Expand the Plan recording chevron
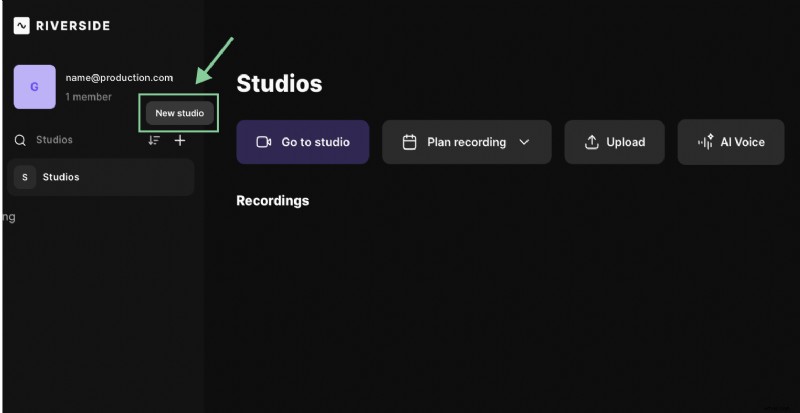Image resolution: width=800 pixels, height=413 pixels. pyautogui.click(x=525, y=142)
